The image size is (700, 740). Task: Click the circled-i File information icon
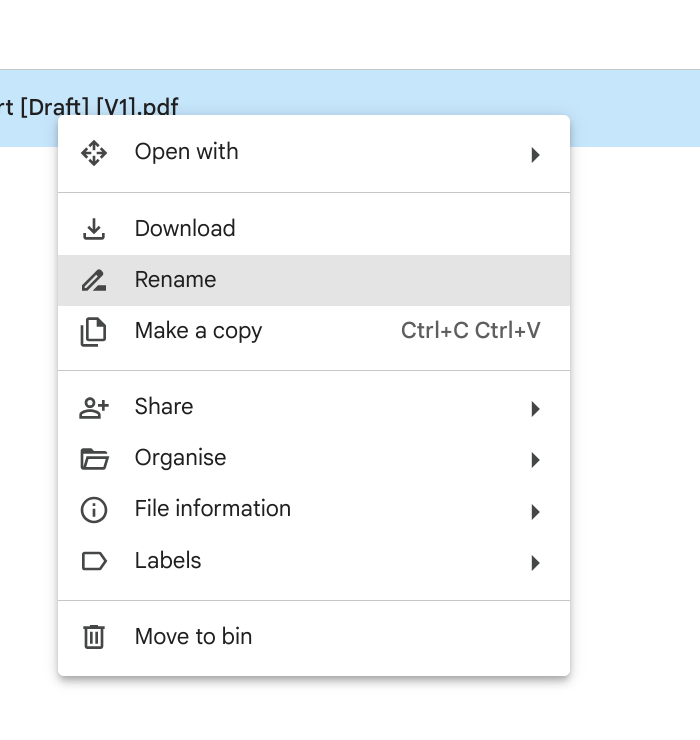[93, 510]
